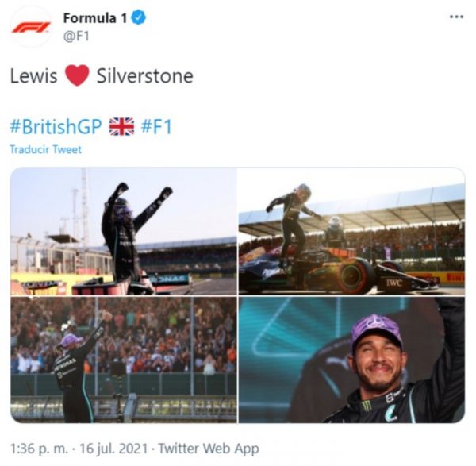This screenshot has height=466, width=476.
Task: Open the tweet's more options ellipsis
Action: point(455,17)
